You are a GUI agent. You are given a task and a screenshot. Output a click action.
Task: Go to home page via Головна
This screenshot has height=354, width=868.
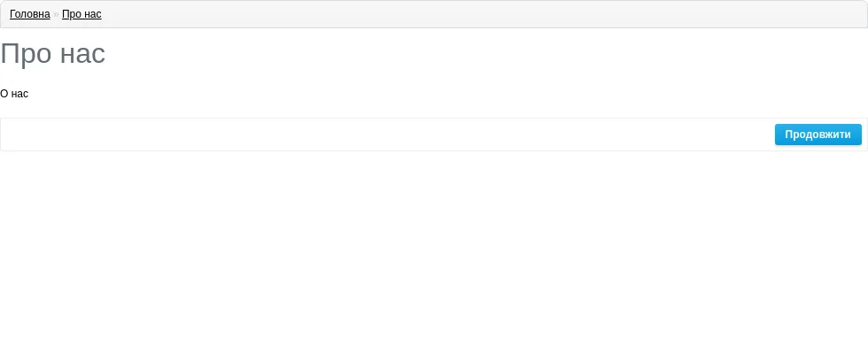[x=30, y=14]
